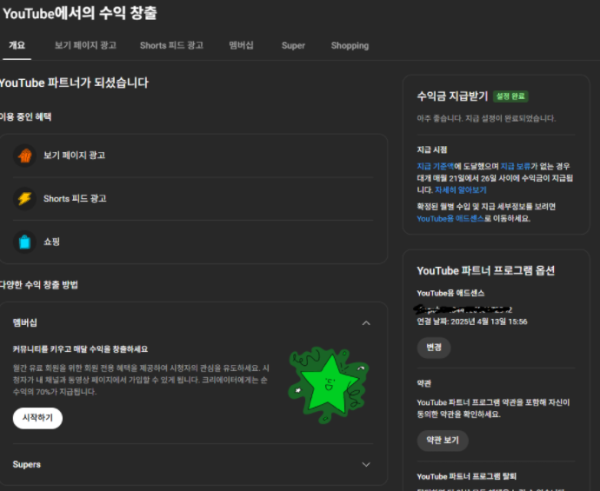Go to the 멤버십 tab
600x491 pixels.
tap(242, 46)
